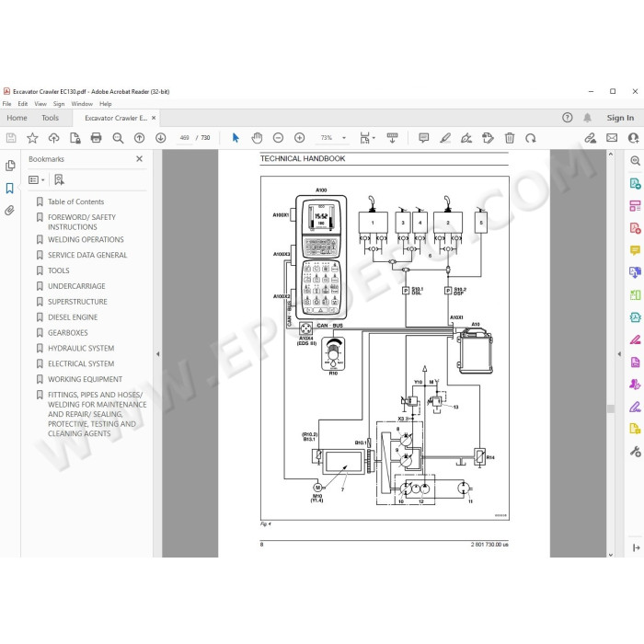Click the scrolling mode keyboard icon
644x644 pixels.
click(x=392, y=138)
